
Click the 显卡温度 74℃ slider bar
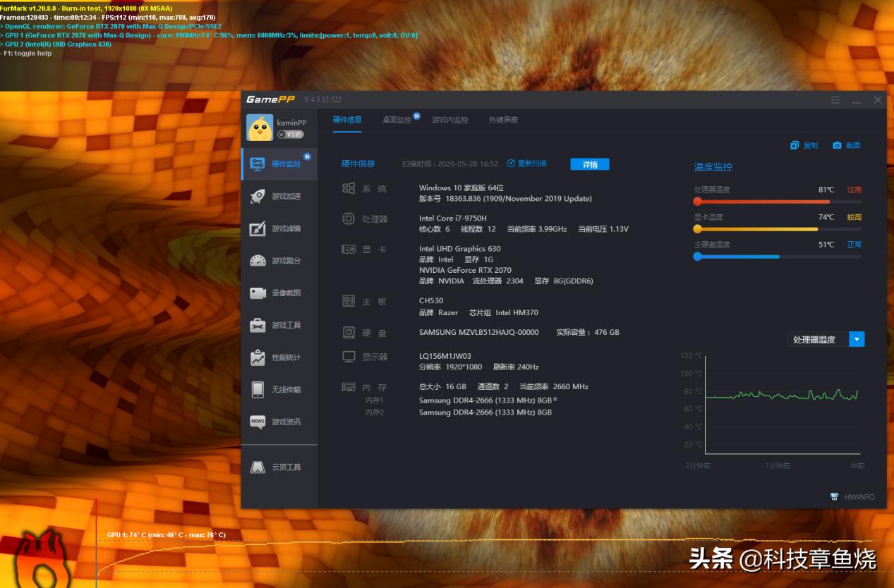pyautogui.click(x=778, y=229)
